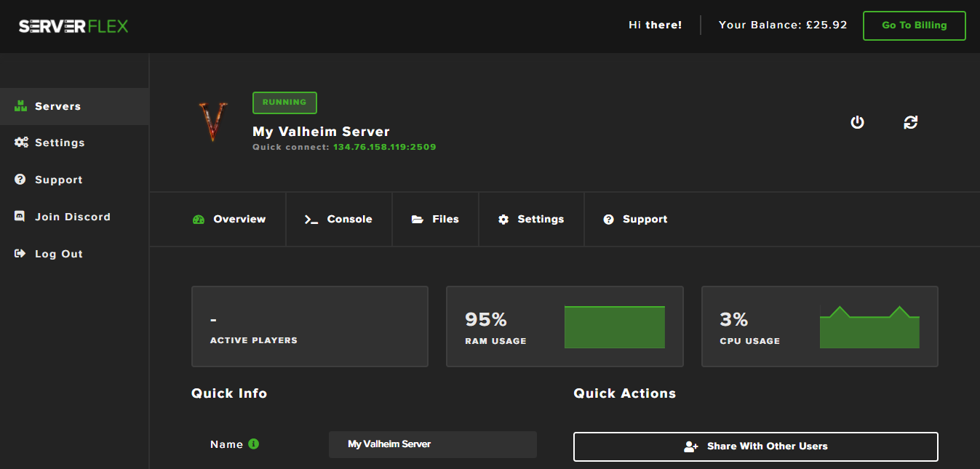This screenshot has width=980, height=469.
Task: Click the restart refresh icon
Action: (911, 122)
